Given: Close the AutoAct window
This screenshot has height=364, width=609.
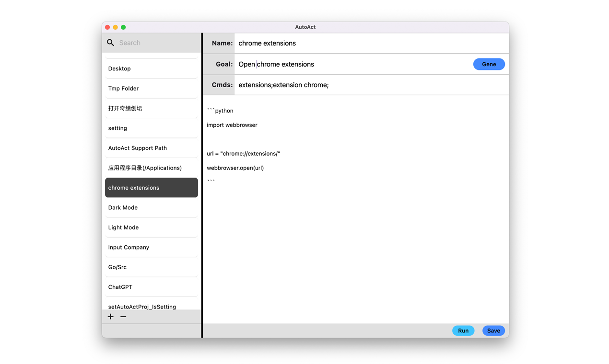Looking at the screenshot, I should [107, 27].
